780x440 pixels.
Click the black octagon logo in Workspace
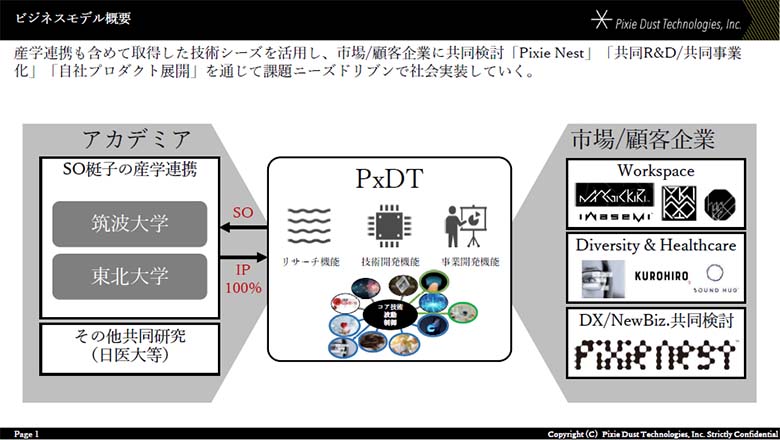pos(719,204)
